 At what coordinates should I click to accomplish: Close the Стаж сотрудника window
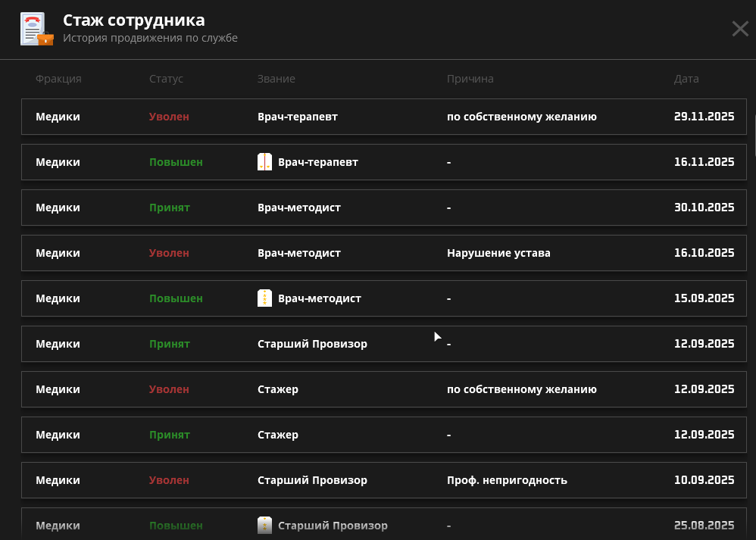(740, 29)
